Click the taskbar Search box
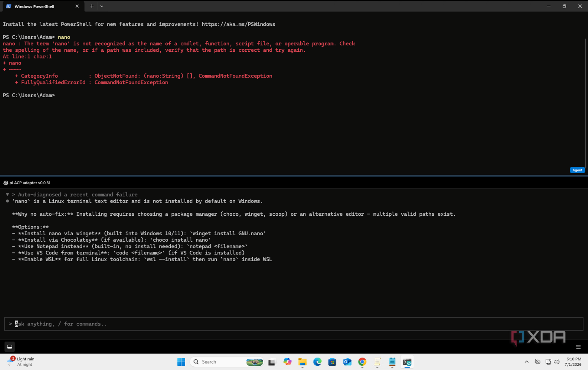Viewport: 588px width, 370px height. (x=227, y=362)
